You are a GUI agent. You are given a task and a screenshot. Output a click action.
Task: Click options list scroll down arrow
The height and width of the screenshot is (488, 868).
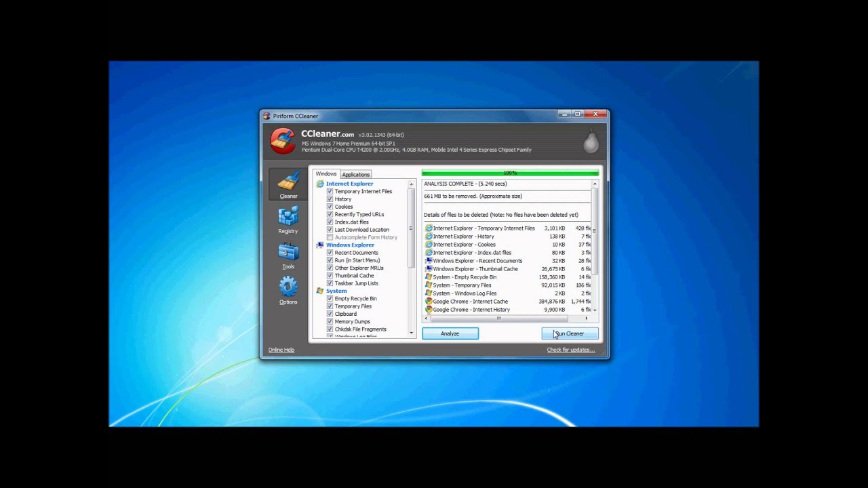(x=411, y=333)
